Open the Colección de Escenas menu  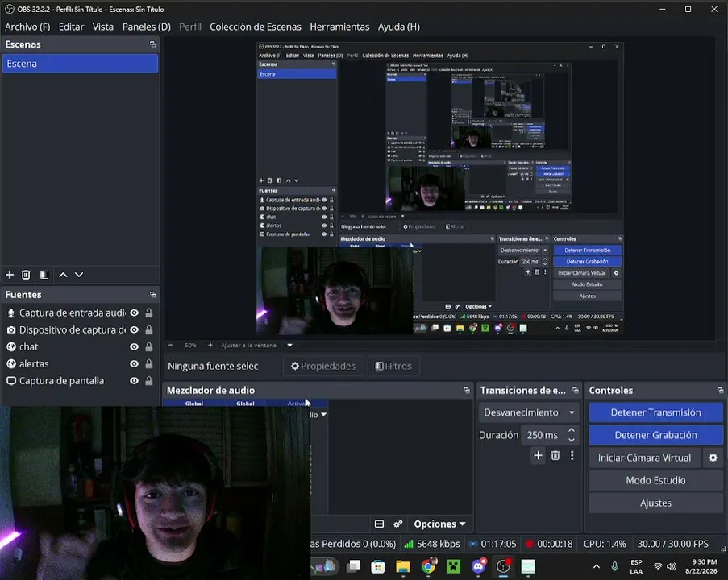pos(256,27)
